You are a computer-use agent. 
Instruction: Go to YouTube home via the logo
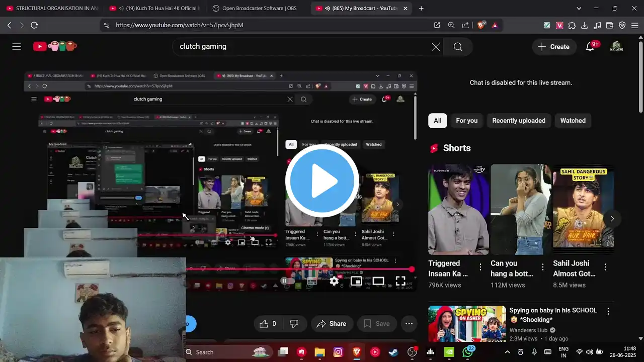pos(55,47)
